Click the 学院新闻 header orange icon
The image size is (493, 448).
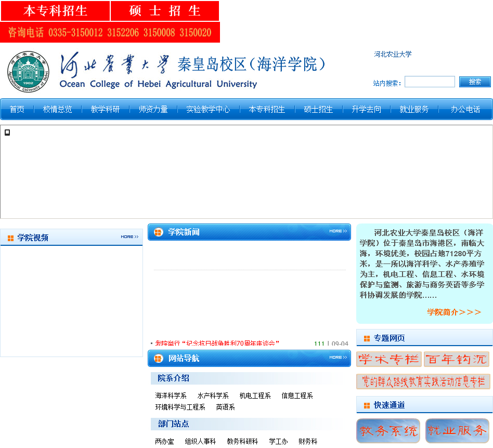point(158,232)
